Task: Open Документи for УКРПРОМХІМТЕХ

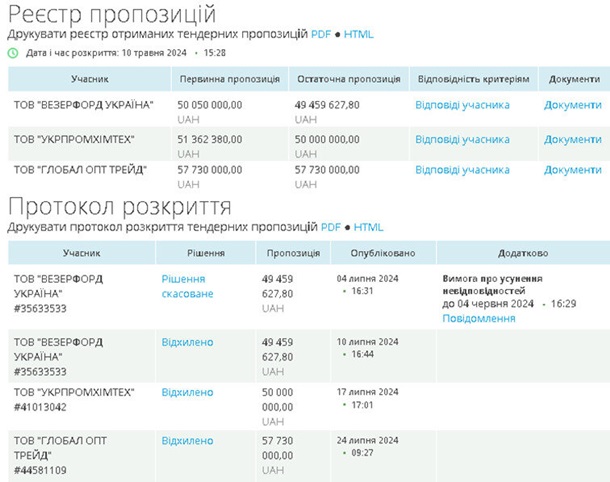Action: click(x=572, y=139)
